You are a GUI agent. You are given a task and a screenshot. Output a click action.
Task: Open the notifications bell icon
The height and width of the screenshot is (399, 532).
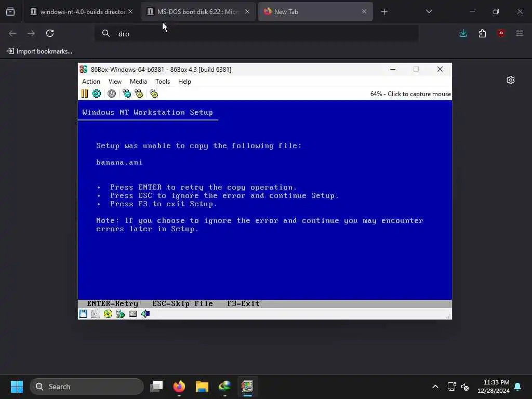point(518,387)
